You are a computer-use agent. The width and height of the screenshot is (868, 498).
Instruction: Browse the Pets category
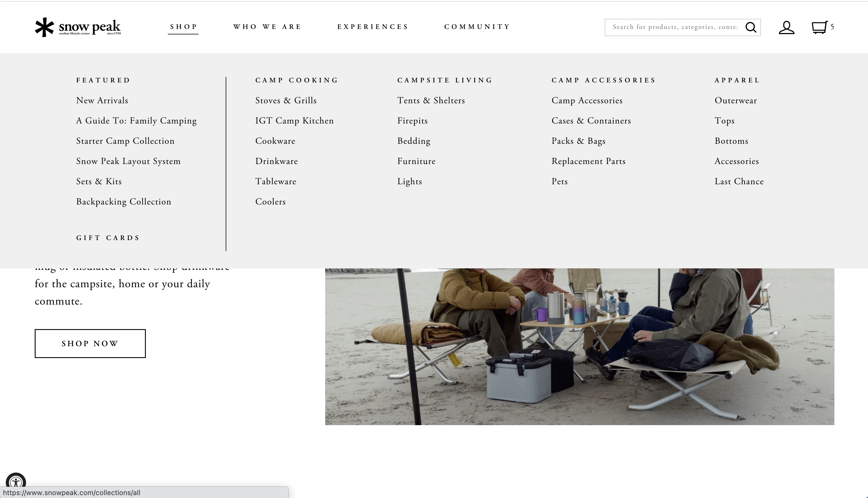(x=559, y=181)
